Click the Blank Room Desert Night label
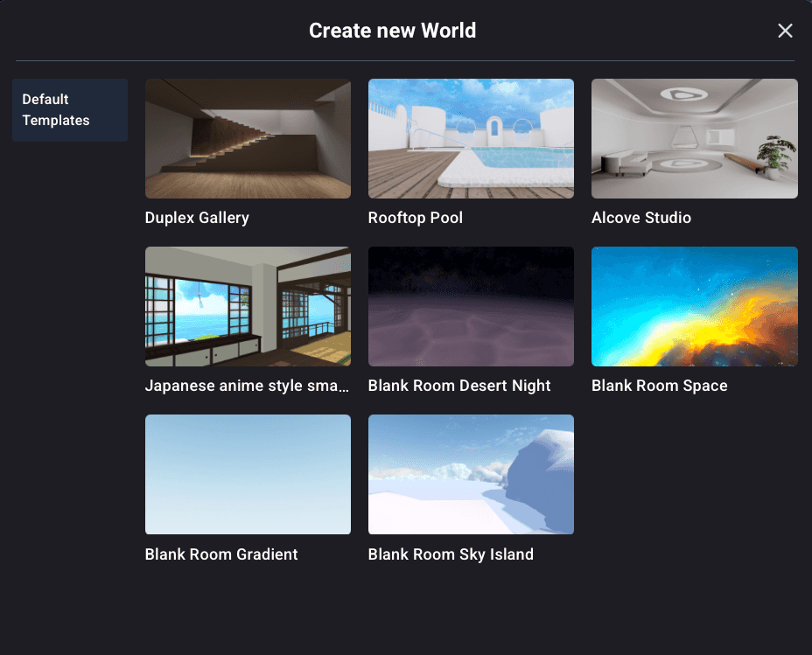812x655 pixels. [459, 386]
